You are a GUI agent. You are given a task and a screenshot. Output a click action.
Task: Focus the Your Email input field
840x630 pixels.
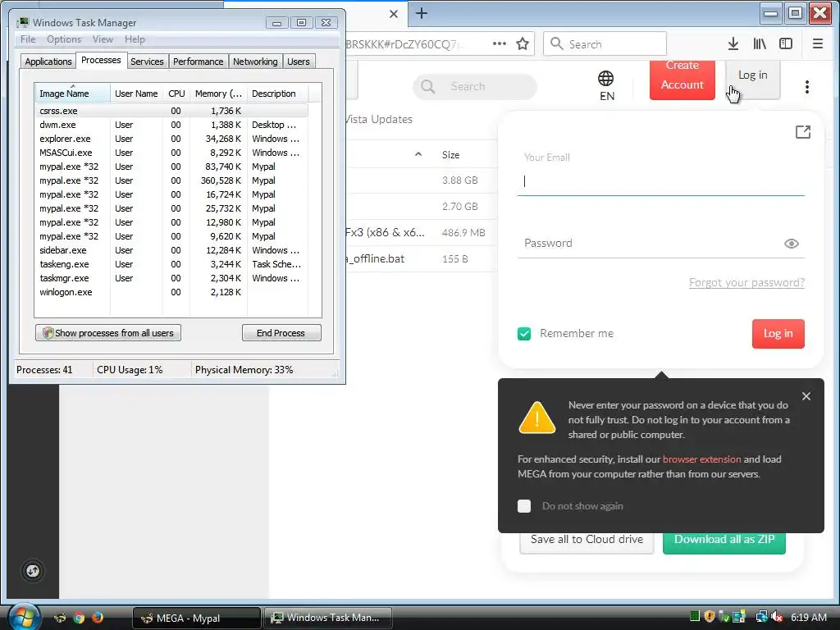click(661, 181)
